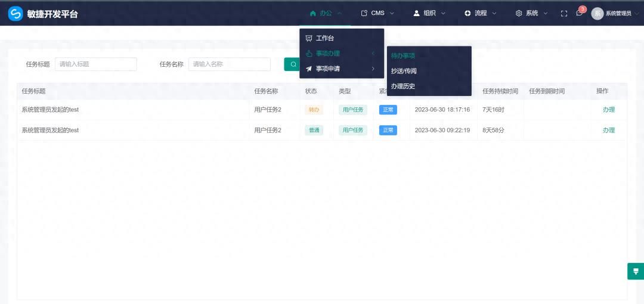Viewport: 644px width, 304px height.
Task: Click 正常 badge in the 18:17:16 row
Action: pyautogui.click(x=388, y=110)
